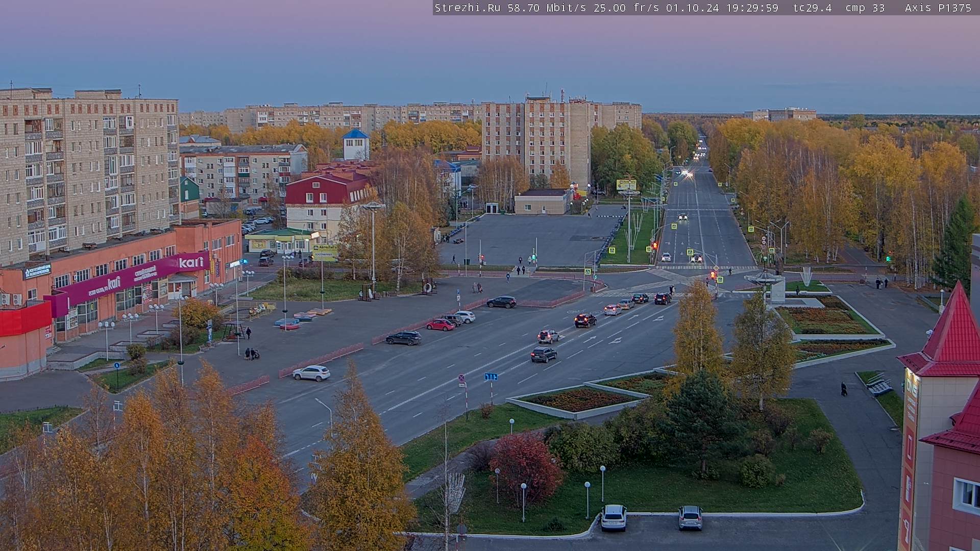Click the large white kari store sign

click(191, 262)
